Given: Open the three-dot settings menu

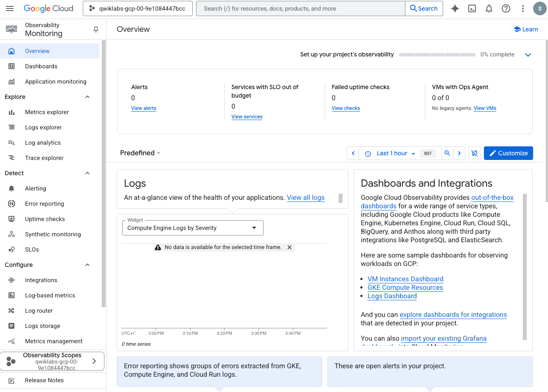Looking at the screenshot, I should (523, 8).
